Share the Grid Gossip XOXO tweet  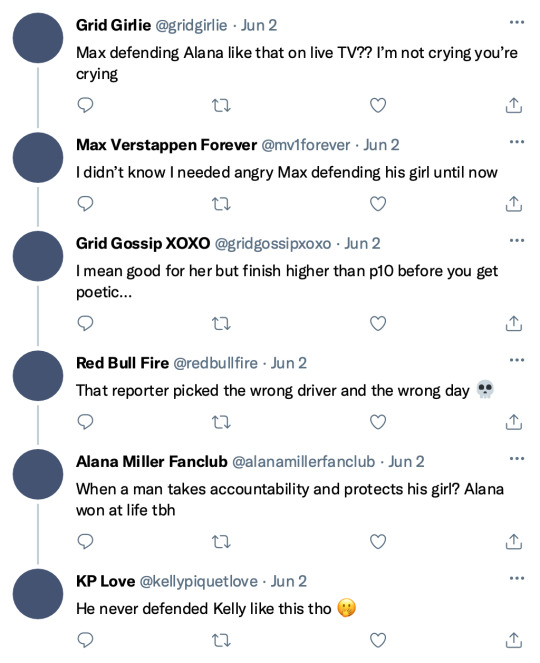click(x=513, y=323)
